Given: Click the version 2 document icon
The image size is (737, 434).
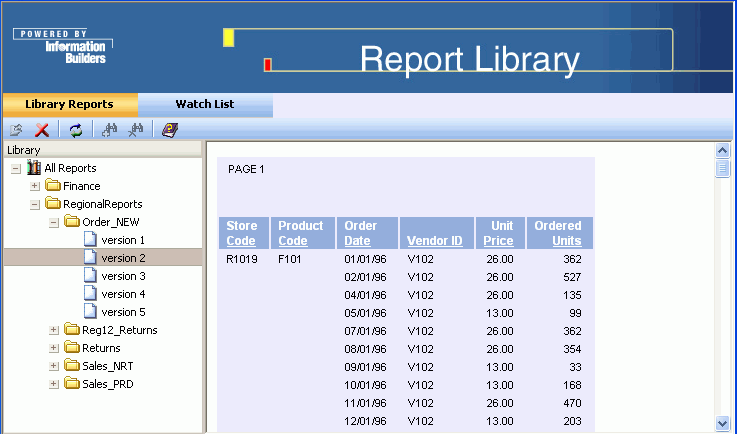Looking at the screenshot, I should tap(90, 257).
